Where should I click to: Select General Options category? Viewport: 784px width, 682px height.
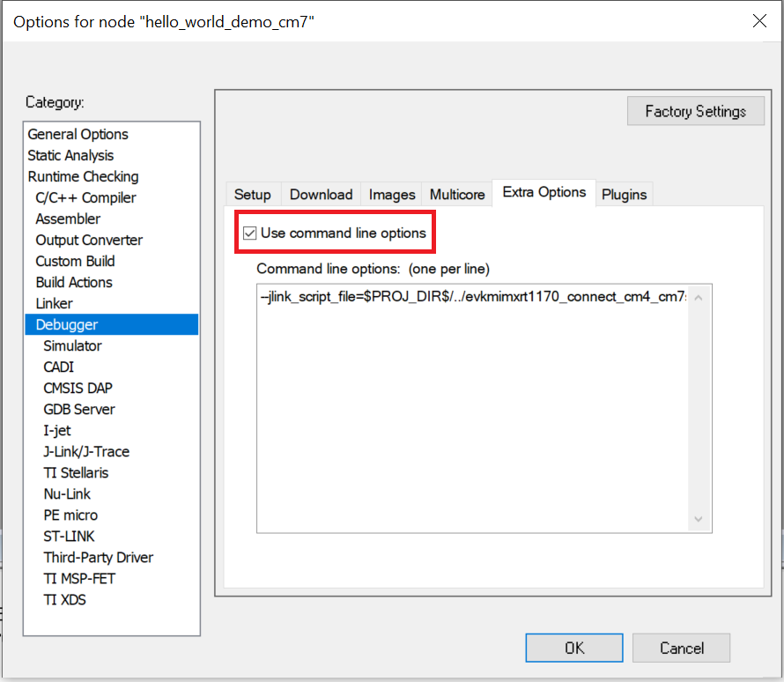click(x=78, y=134)
